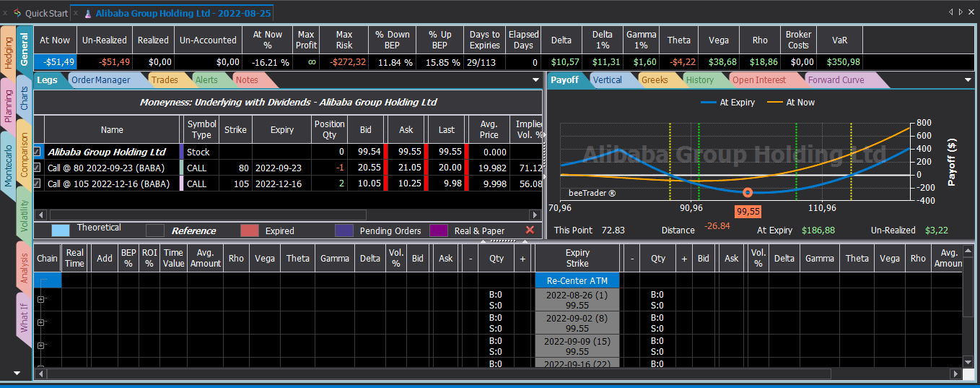
Task: Open the Legs panel dropdown arrow
Action: coord(535,80)
